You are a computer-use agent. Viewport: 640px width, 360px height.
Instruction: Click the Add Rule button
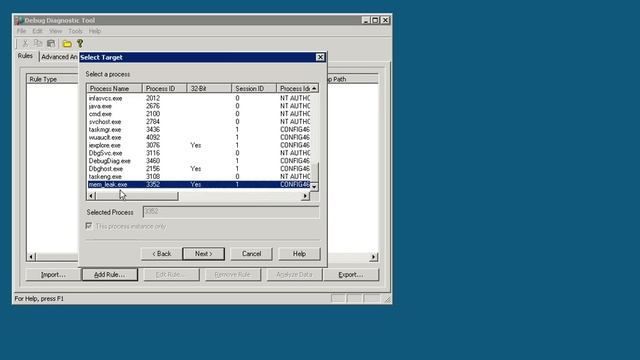point(109,275)
